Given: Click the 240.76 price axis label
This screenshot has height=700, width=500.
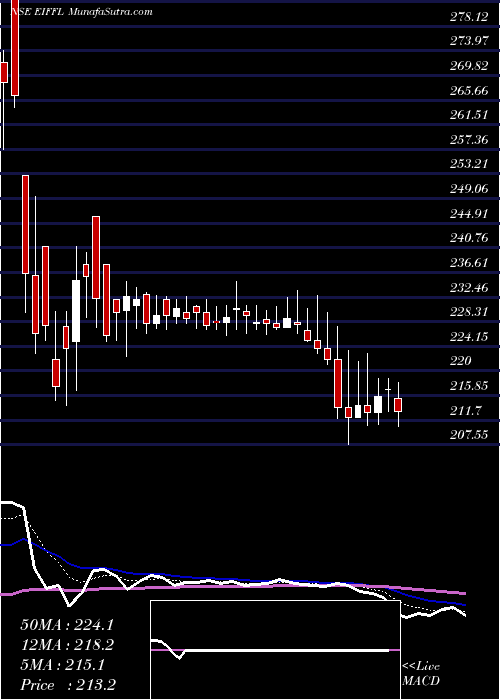Looking at the screenshot, I should (x=469, y=238).
